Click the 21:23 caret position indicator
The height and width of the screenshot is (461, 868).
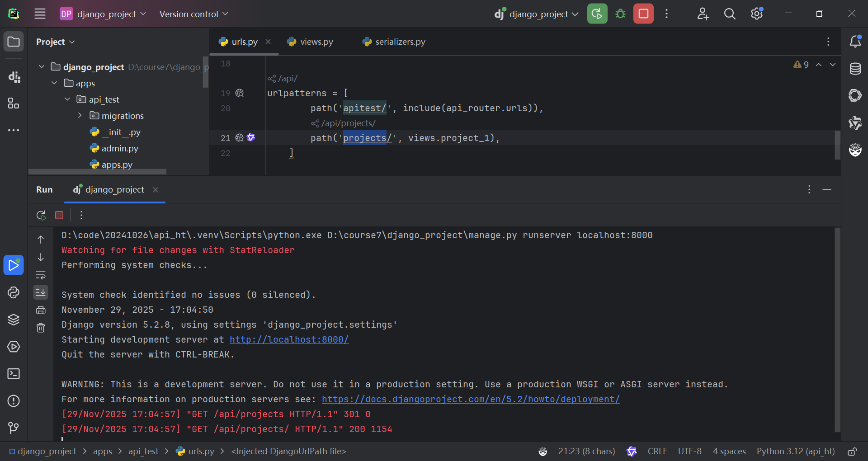tap(586, 452)
